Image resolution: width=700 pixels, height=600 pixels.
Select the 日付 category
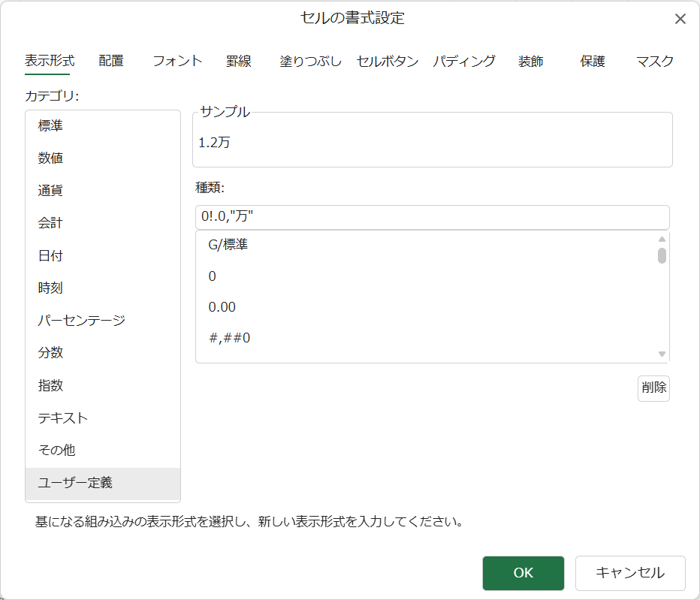point(103,255)
